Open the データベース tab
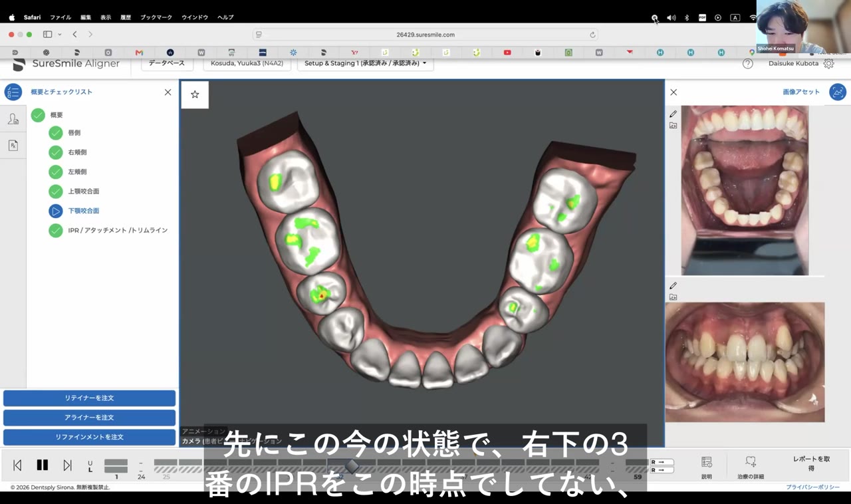 [167, 63]
